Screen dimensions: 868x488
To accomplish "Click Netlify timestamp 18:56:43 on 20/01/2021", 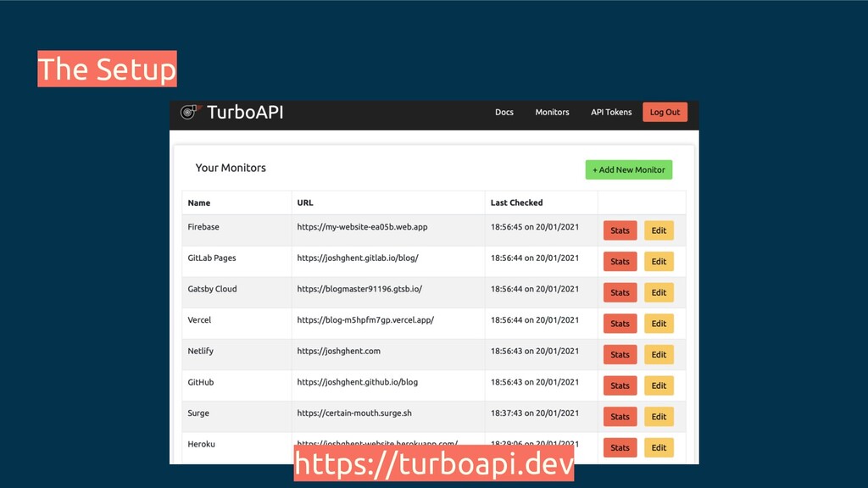I will 535,351.
